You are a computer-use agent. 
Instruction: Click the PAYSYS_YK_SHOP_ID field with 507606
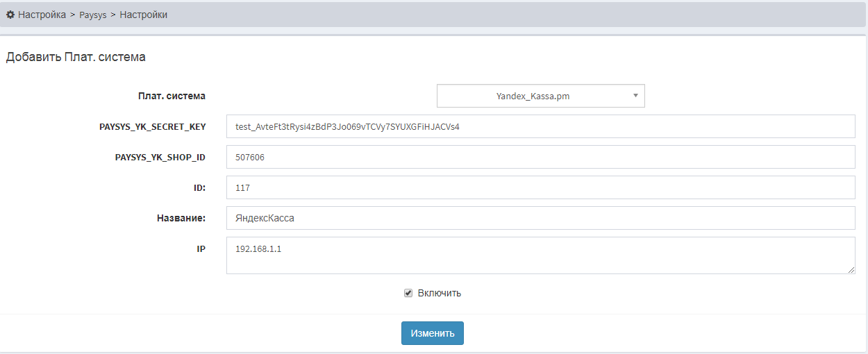point(540,158)
